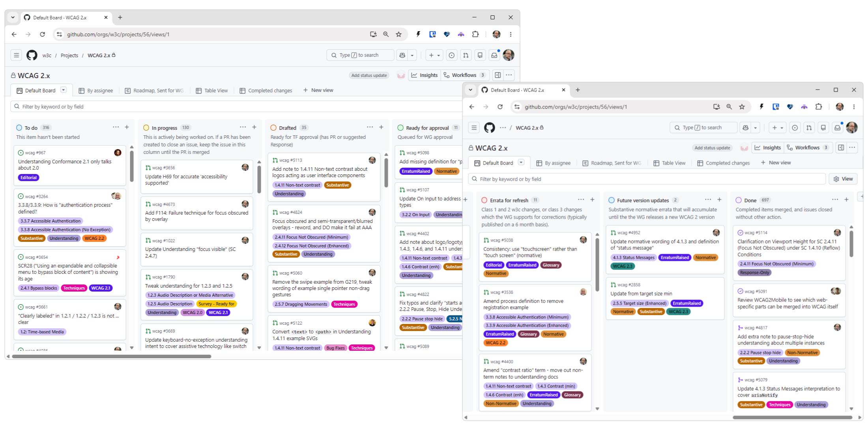Switch to Table View tab in back window
Screen dimensions: 868x434
[x=212, y=91]
